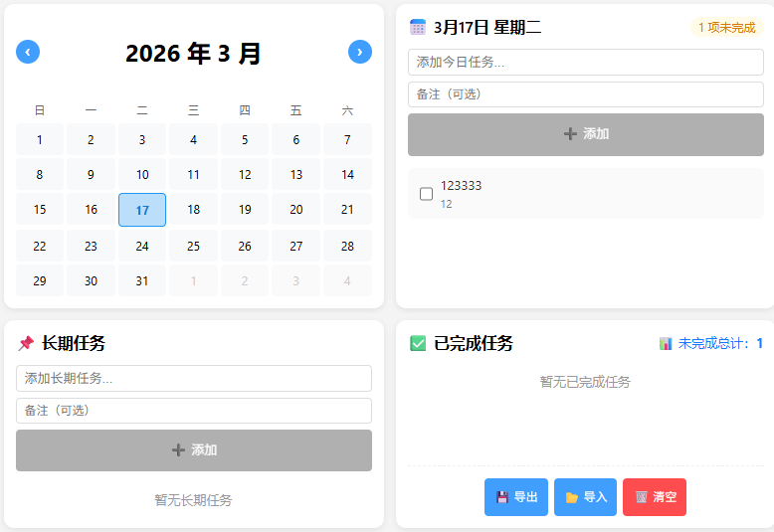Click the task title 123333
Screen dimensions: 774x532
click(x=461, y=186)
